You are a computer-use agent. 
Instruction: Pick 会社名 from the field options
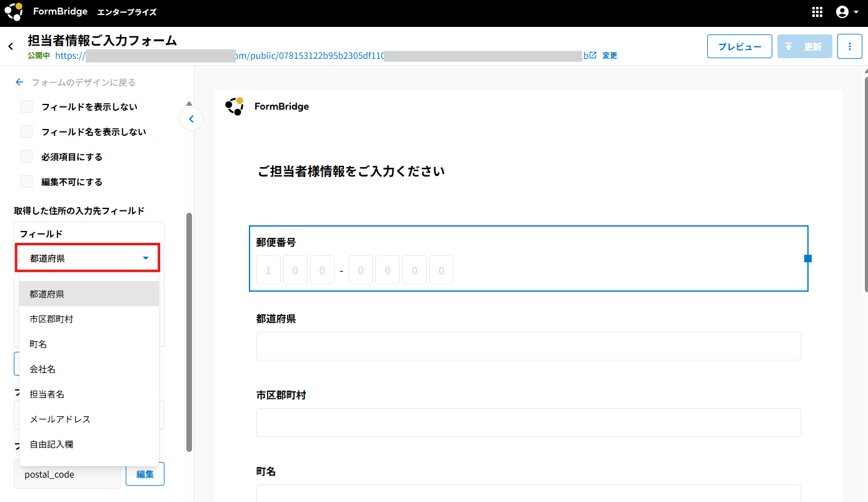(x=43, y=369)
